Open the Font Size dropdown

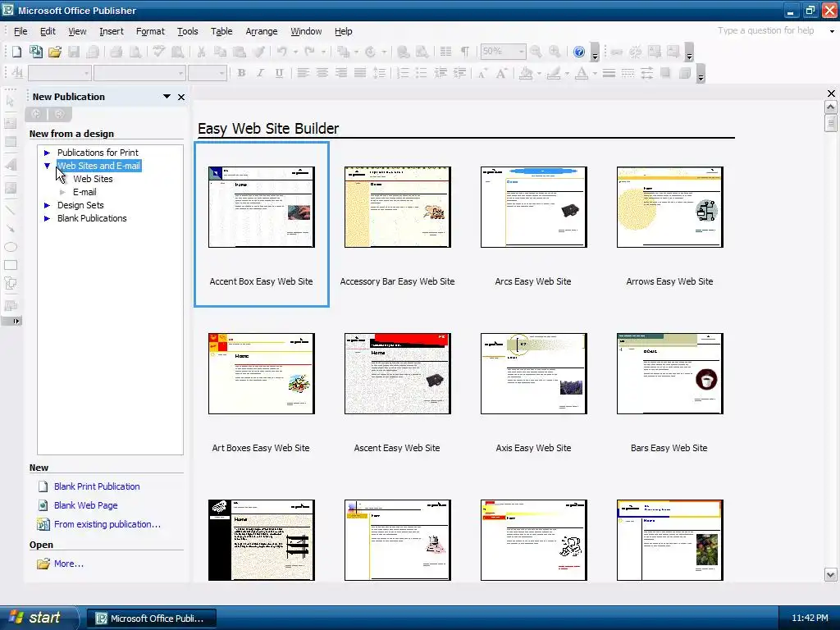tap(221, 73)
